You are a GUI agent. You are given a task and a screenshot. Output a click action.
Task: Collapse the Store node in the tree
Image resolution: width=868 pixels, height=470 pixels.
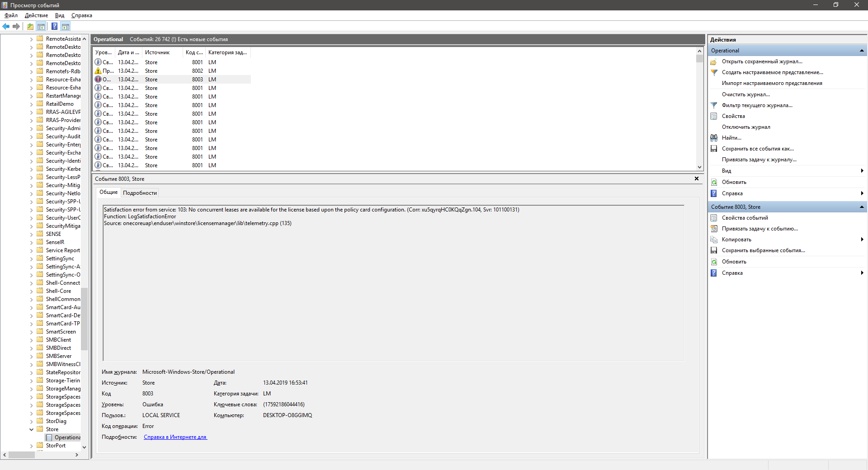click(31, 429)
